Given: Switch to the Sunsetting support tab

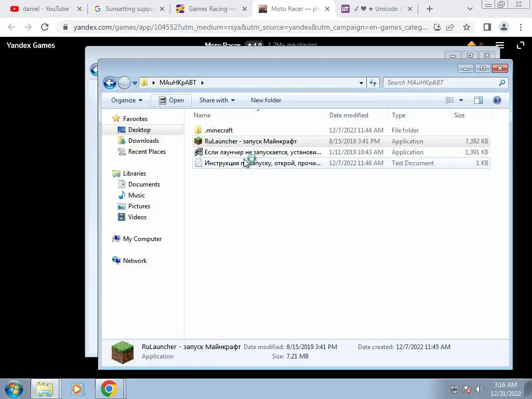Looking at the screenshot, I should click(x=129, y=9).
